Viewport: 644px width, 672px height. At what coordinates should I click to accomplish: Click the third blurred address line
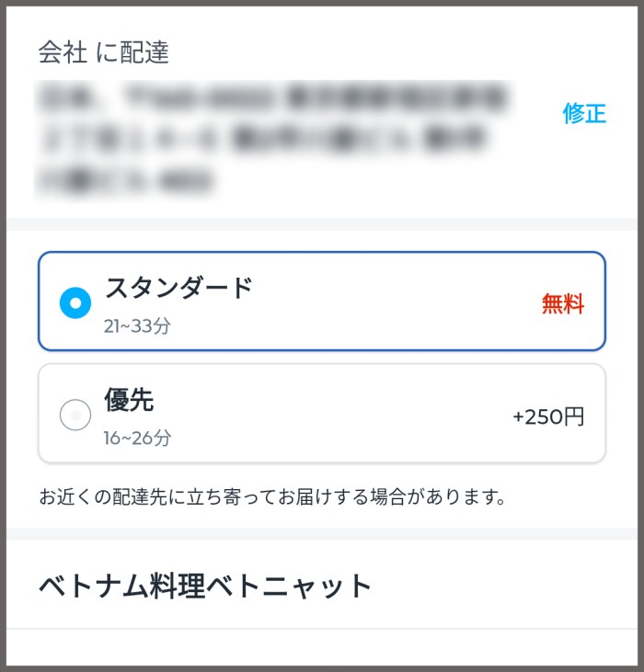tap(124, 180)
